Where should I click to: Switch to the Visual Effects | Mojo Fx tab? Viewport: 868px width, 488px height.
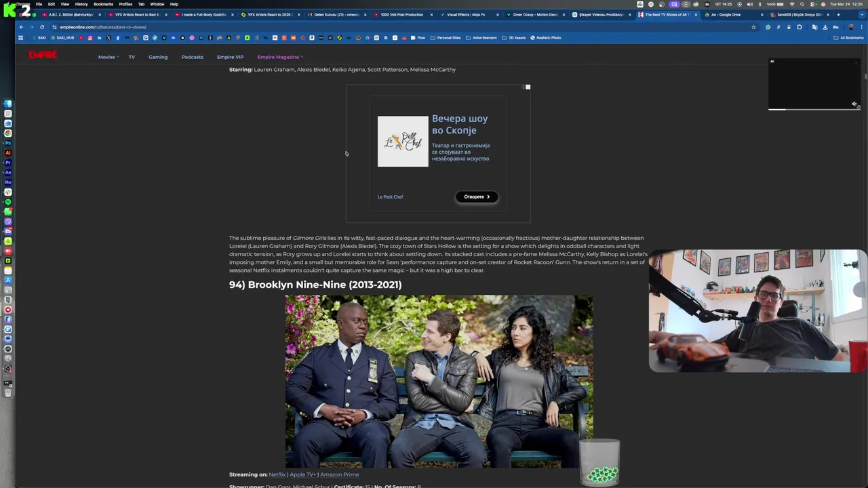[468, 14]
